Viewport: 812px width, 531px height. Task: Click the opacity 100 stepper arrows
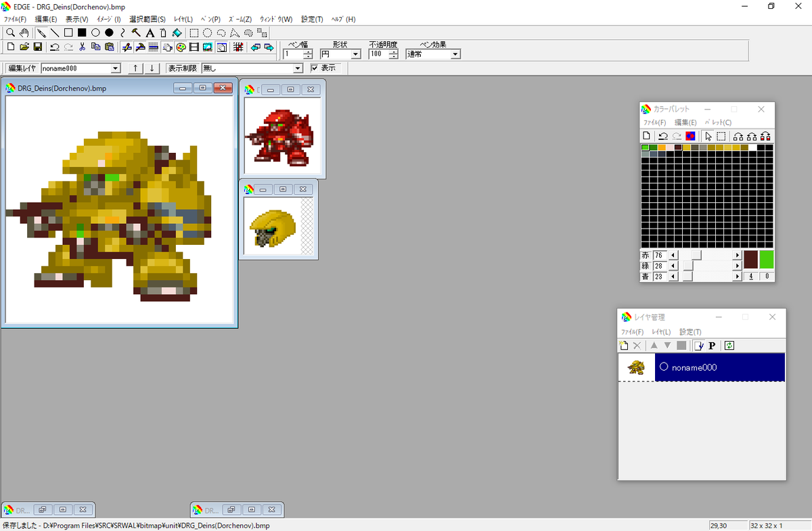tap(394, 54)
